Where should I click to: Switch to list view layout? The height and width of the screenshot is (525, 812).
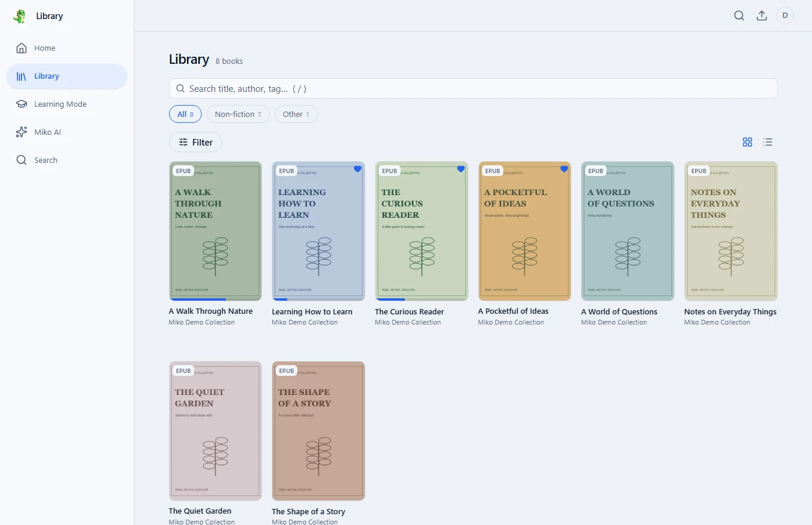coord(768,142)
